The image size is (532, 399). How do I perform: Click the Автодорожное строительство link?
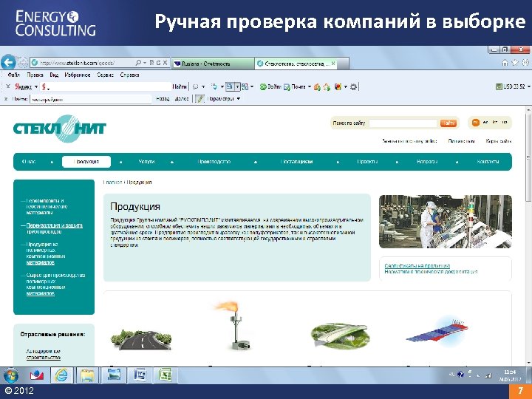click(x=43, y=355)
